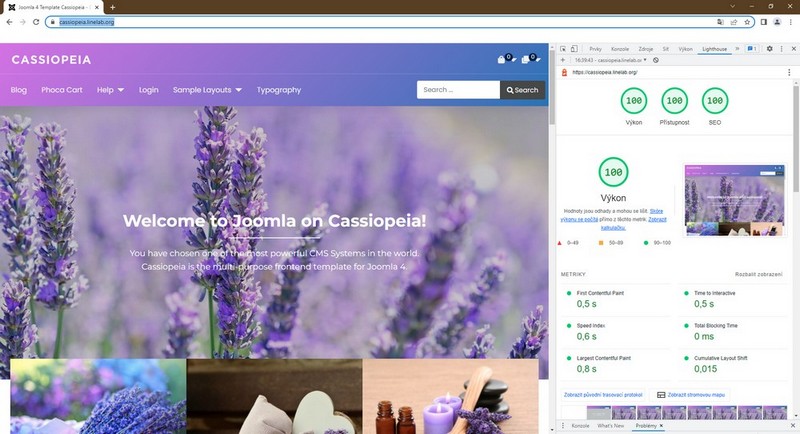Open the Chrome profile avatar

[x=777, y=22]
